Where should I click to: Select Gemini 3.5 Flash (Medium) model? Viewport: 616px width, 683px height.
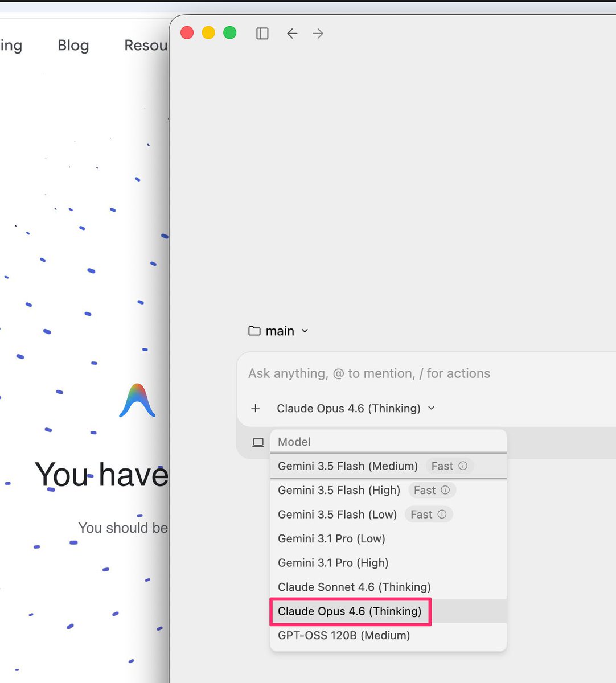pos(388,466)
